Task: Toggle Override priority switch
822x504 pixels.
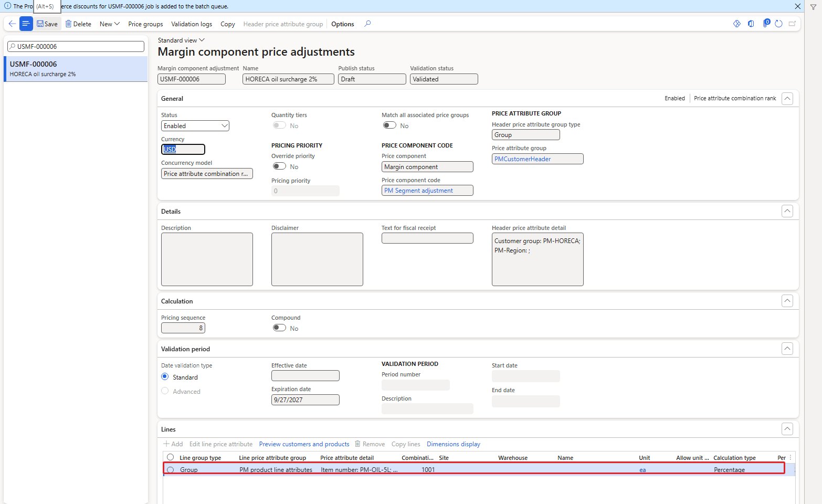Action: (x=279, y=166)
